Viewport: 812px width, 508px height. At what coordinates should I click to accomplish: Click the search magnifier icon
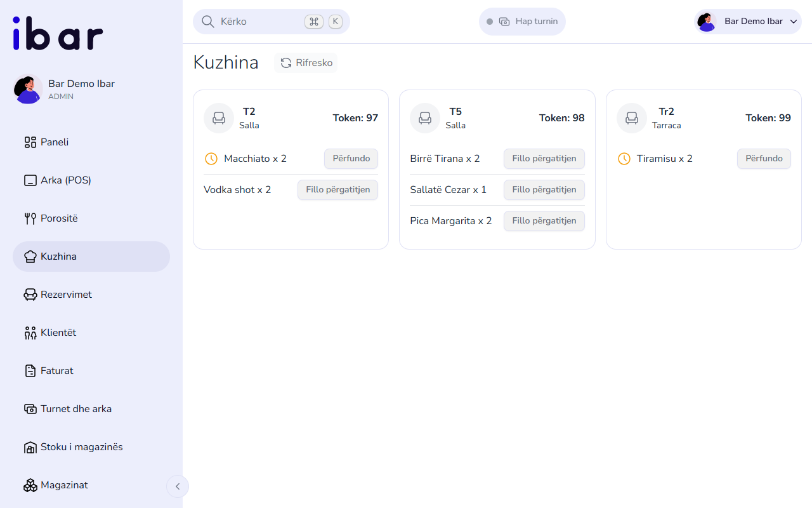(208, 22)
